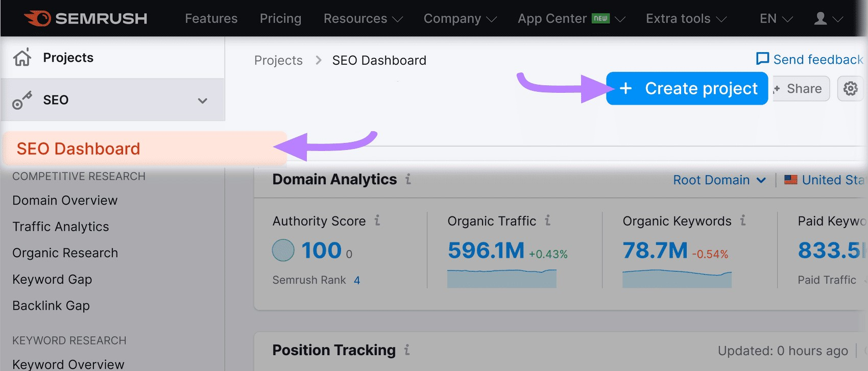868x371 pixels.
Task: Open Backlink Gap in sidebar
Action: click(51, 305)
